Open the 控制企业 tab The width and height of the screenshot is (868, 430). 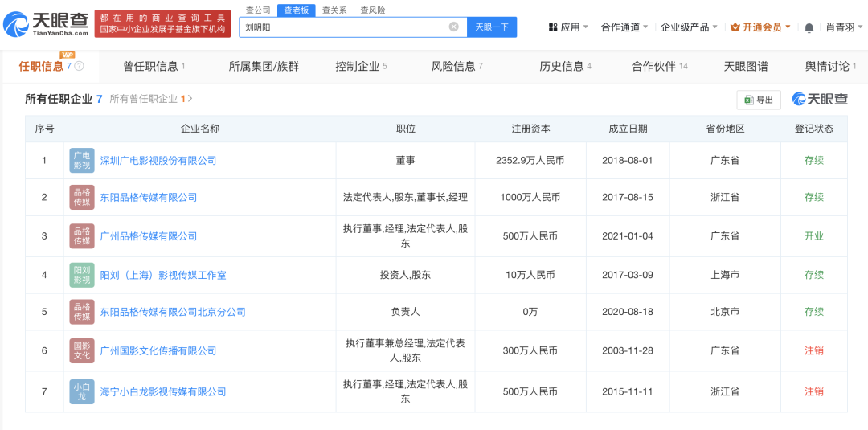[x=361, y=67]
